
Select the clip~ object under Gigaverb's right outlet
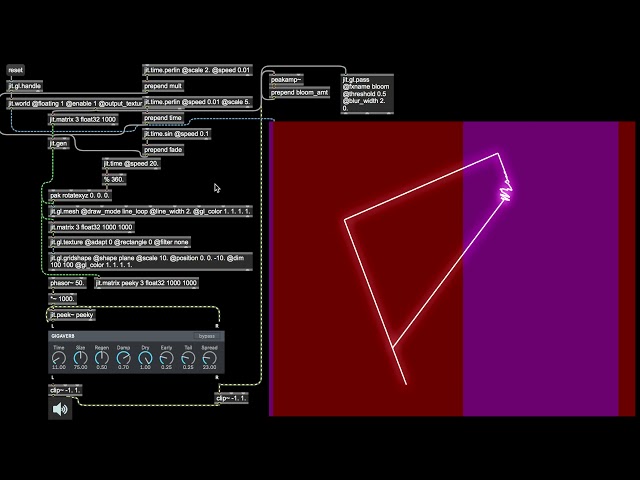[x=231, y=398]
